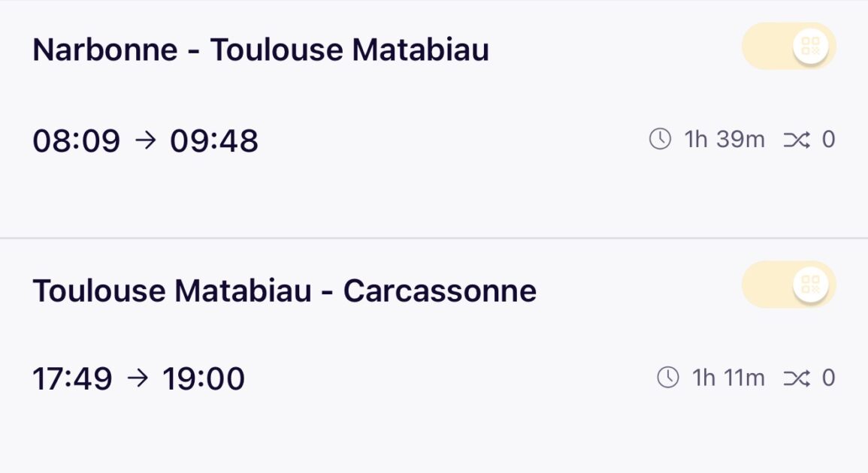The width and height of the screenshot is (868, 473).
Task: Select the 19:00 arrival time
Action: [x=204, y=379]
